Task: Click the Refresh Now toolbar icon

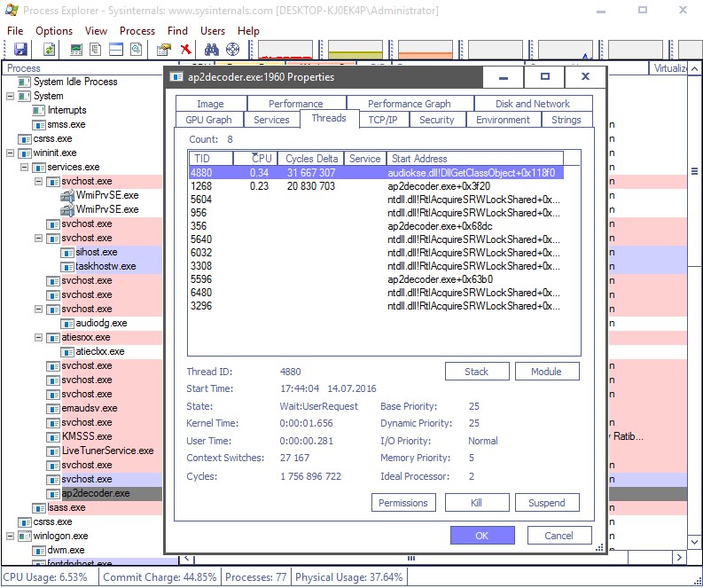Action: coord(49,49)
